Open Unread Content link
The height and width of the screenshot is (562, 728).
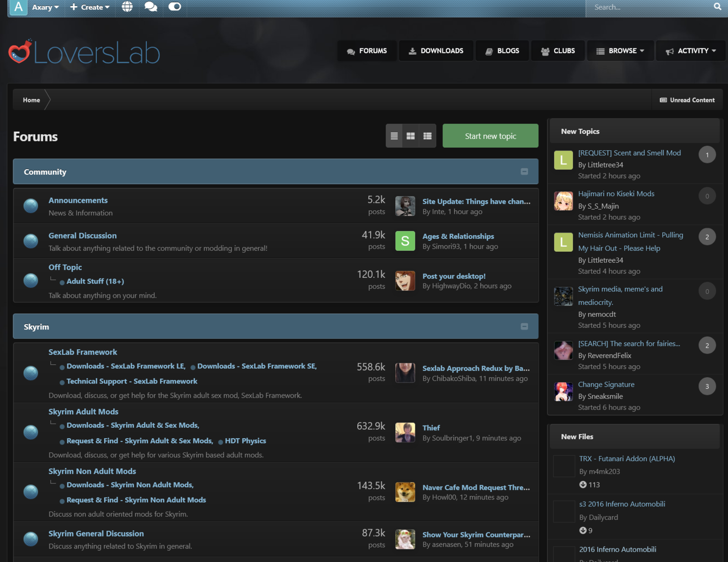tap(687, 100)
